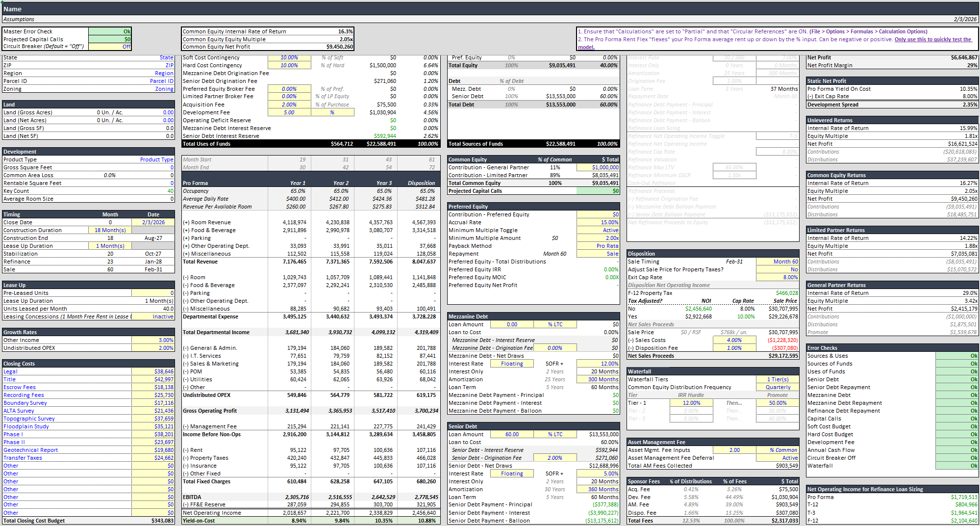Viewport: 980px width, 526px height.
Task: Edit the Disposition Exit Cap Rate 8.00% input
Action: tap(778, 277)
